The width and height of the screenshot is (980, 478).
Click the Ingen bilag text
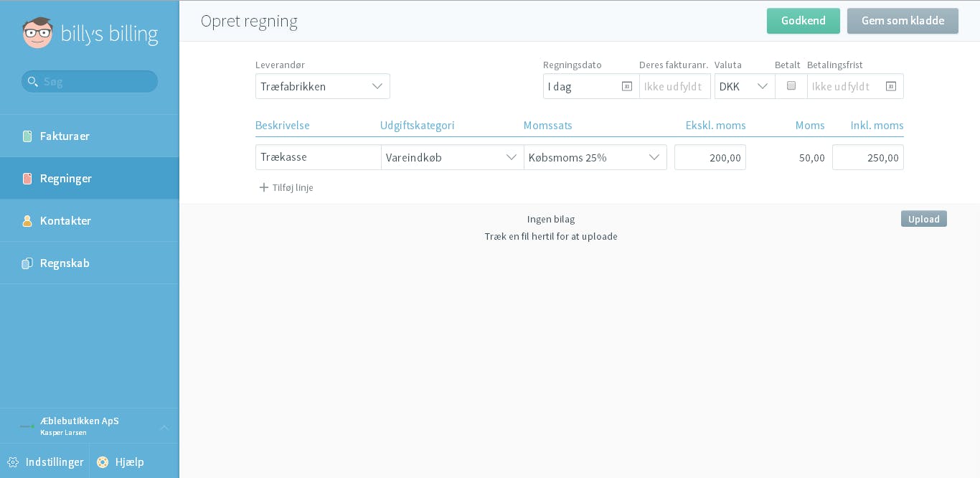coord(551,219)
